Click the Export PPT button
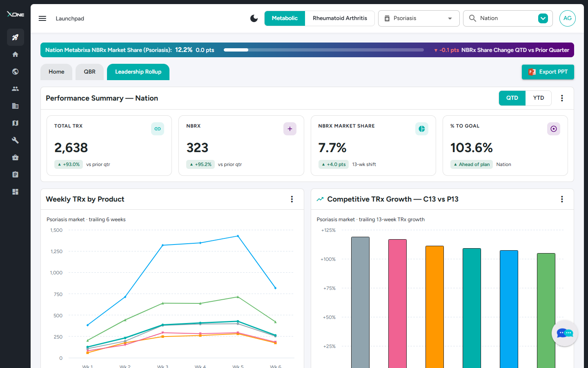 (x=548, y=72)
